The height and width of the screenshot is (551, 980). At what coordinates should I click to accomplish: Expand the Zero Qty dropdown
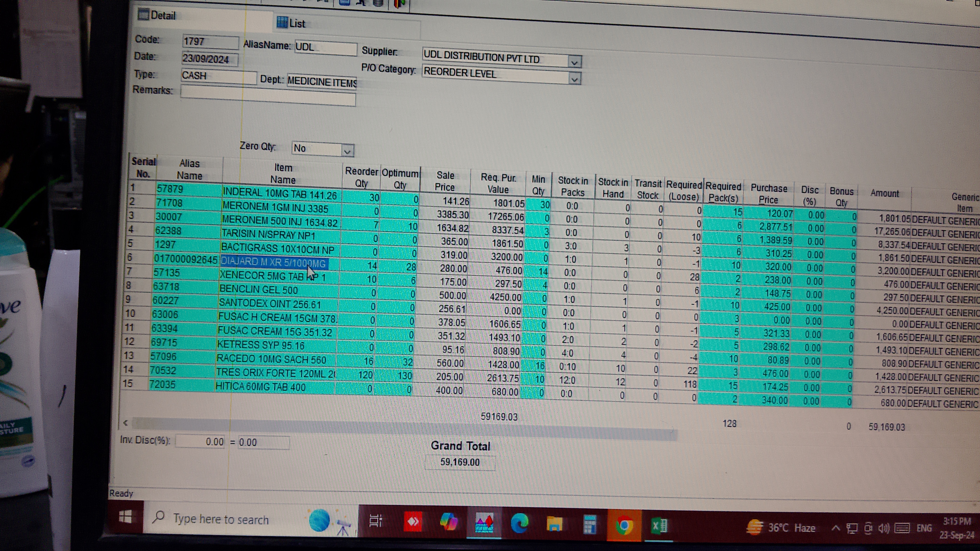click(347, 151)
